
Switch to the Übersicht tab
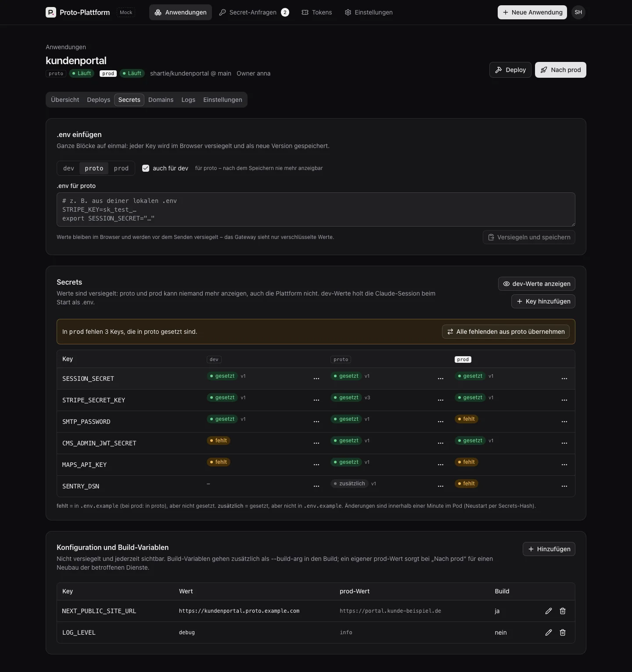[x=65, y=100]
